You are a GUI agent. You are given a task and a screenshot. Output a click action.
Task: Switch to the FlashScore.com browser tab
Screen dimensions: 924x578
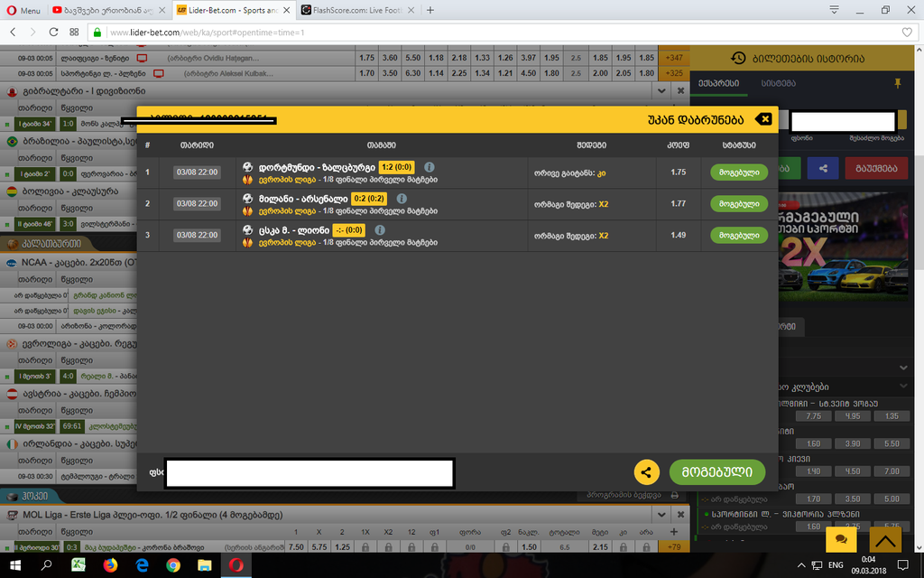point(357,10)
